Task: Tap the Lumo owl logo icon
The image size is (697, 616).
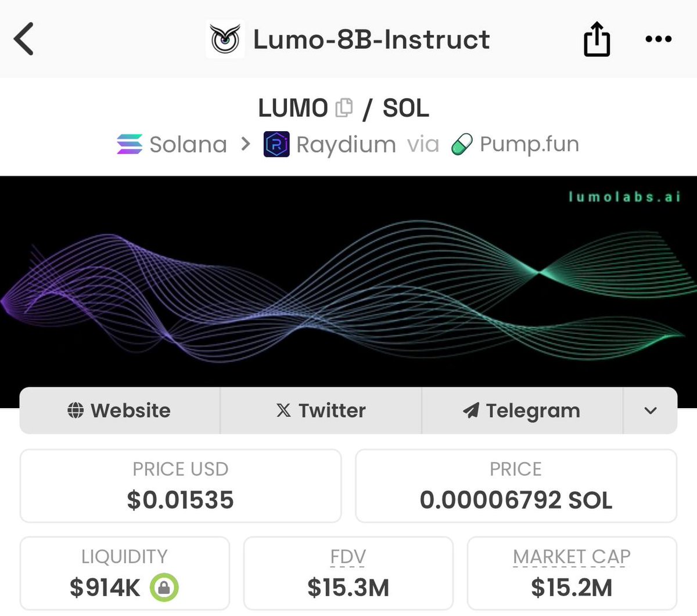Action: click(225, 39)
